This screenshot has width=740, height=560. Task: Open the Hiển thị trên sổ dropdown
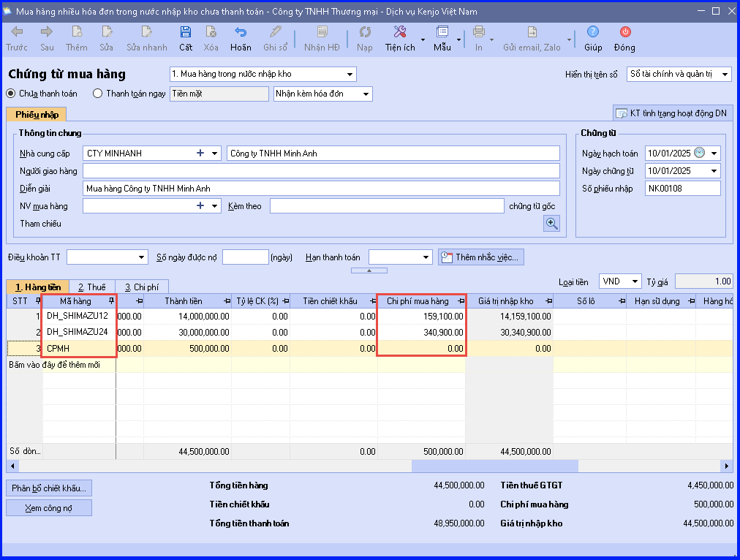click(x=725, y=75)
